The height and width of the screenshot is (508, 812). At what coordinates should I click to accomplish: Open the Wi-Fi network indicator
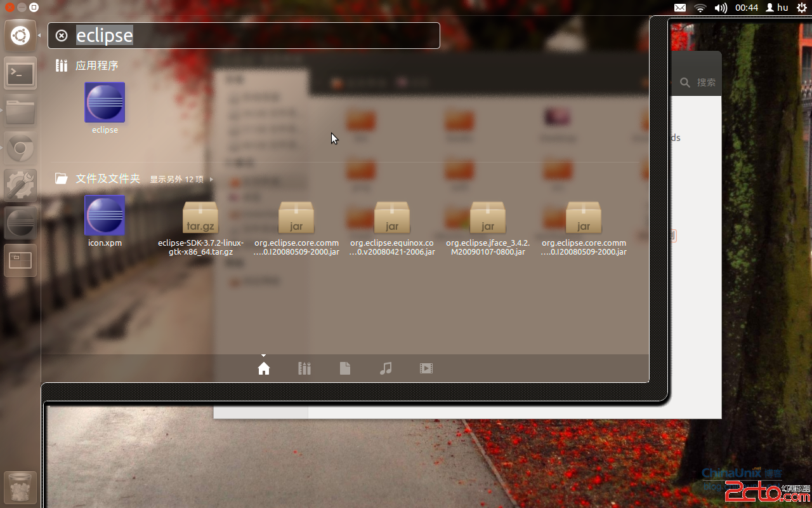[x=700, y=8]
